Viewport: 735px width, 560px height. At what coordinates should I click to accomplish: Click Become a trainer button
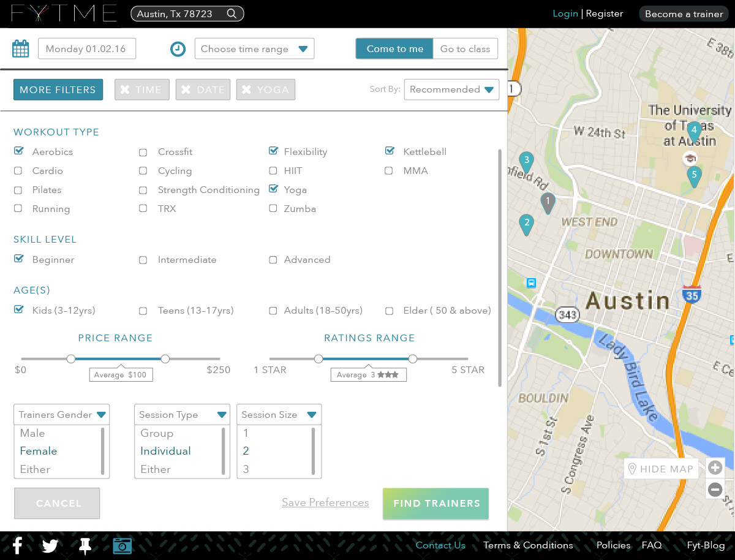684,14
